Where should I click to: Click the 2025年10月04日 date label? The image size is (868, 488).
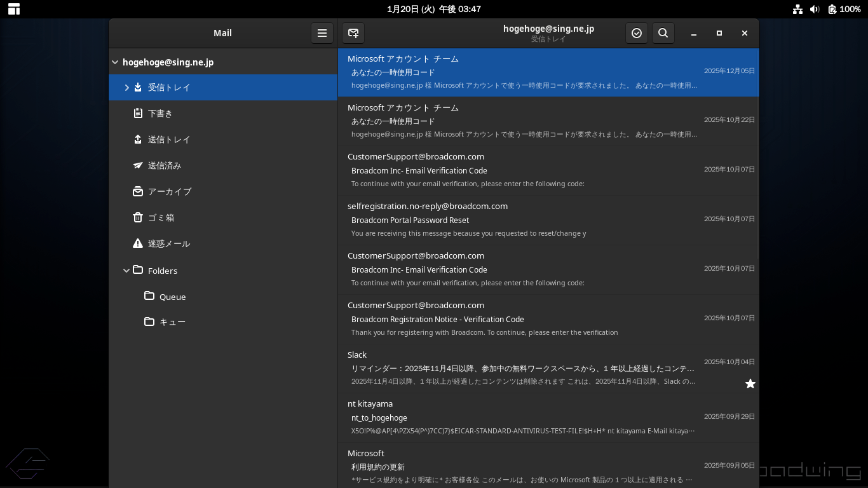(729, 362)
